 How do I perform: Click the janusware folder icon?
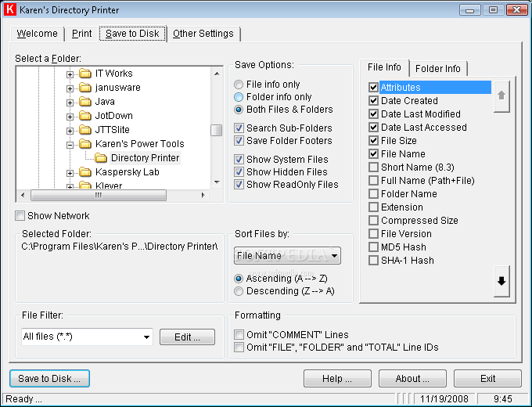point(85,88)
